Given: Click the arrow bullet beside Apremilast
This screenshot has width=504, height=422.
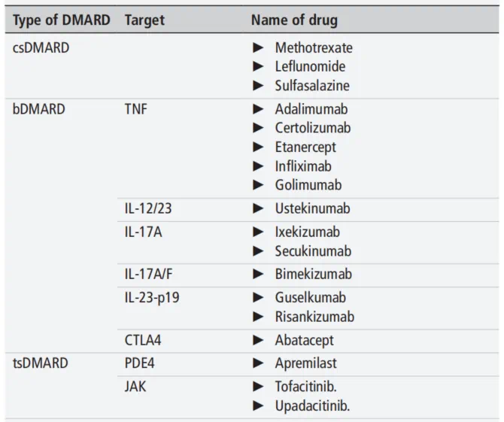Looking at the screenshot, I should click(x=258, y=363).
